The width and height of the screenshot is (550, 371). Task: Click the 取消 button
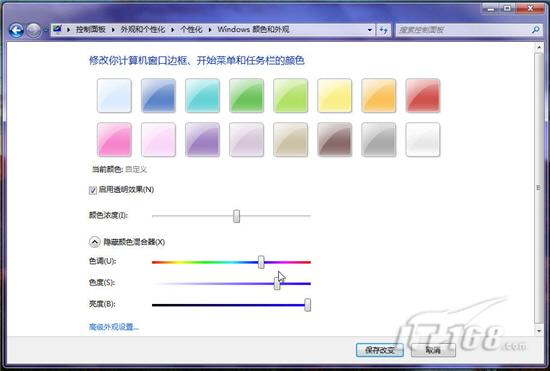433,350
